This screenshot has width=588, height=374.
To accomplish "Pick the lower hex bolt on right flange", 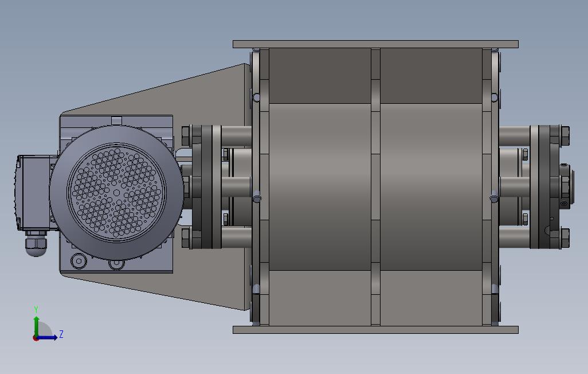I will point(565,238).
